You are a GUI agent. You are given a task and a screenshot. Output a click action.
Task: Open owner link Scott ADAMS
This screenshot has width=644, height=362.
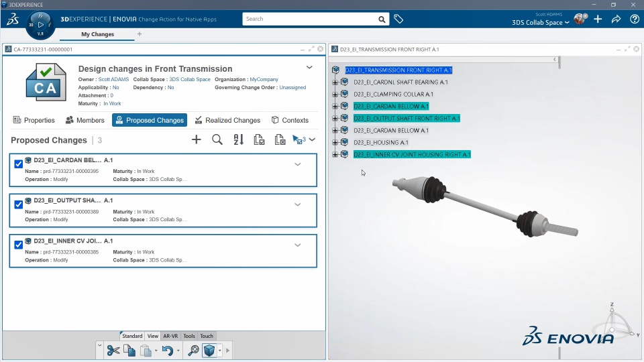pos(113,79)
